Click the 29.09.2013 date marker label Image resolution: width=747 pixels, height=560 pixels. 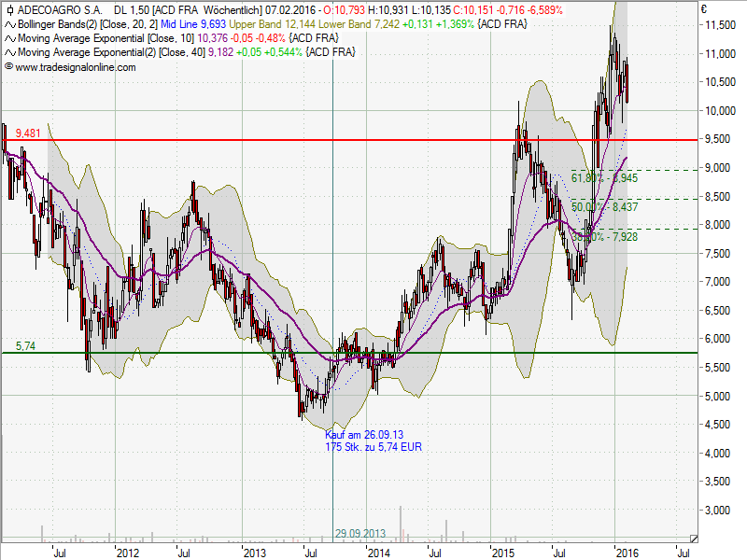[360, 534]
